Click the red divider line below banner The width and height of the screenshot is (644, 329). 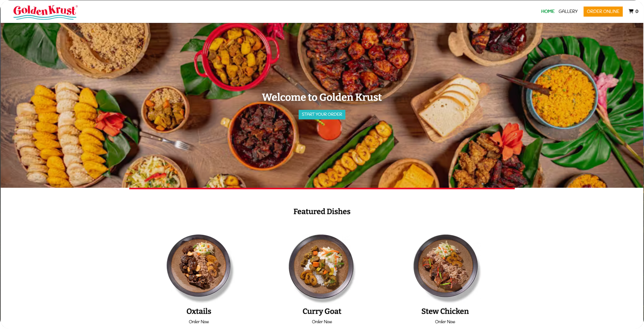[322, 188]
